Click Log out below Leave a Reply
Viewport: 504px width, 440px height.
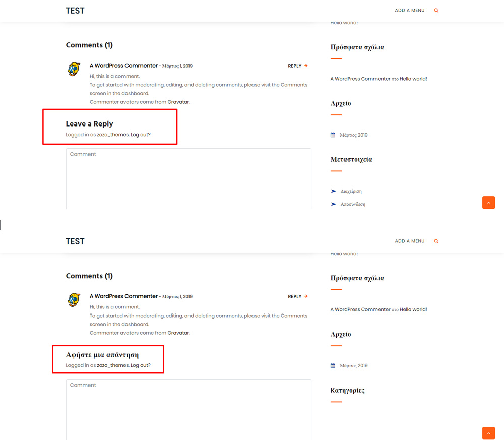click(x=140, y=135)
